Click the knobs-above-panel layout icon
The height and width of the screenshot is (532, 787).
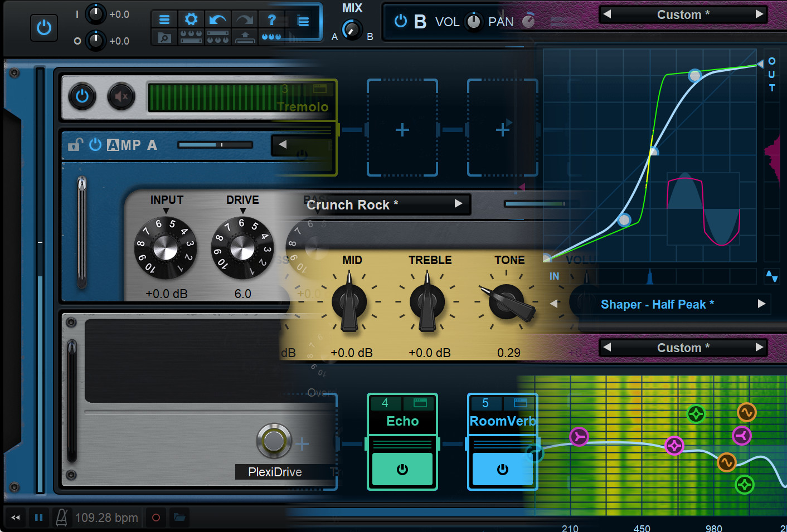click(191, 37)
